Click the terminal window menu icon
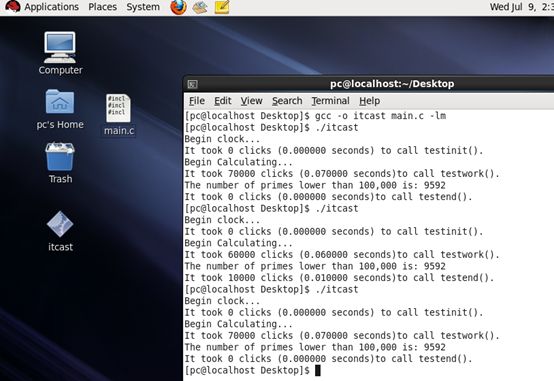Screen dimensions: 554x381 click(x=193, y=84)
